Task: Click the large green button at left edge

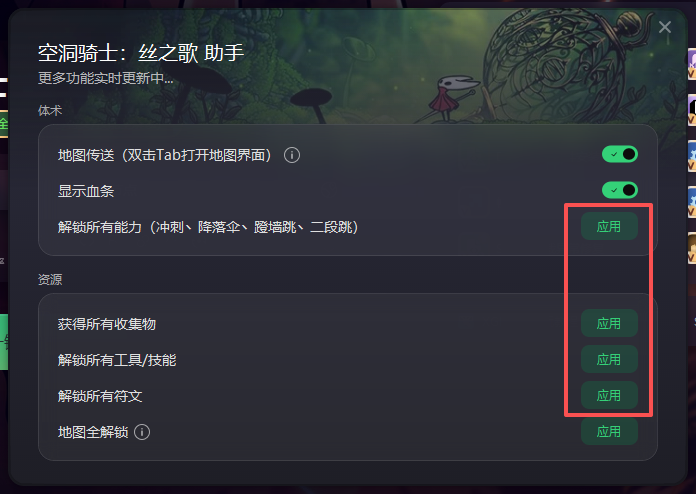Action: tap(4, 342)
